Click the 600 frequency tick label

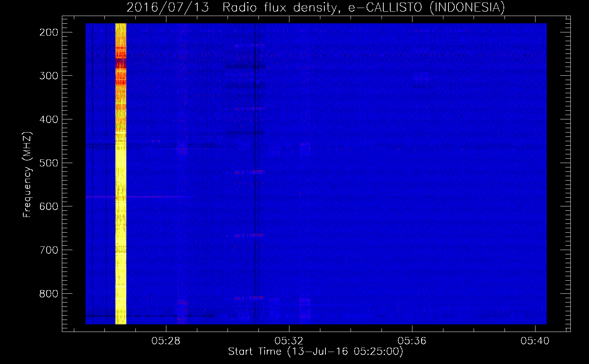(49, 206)
